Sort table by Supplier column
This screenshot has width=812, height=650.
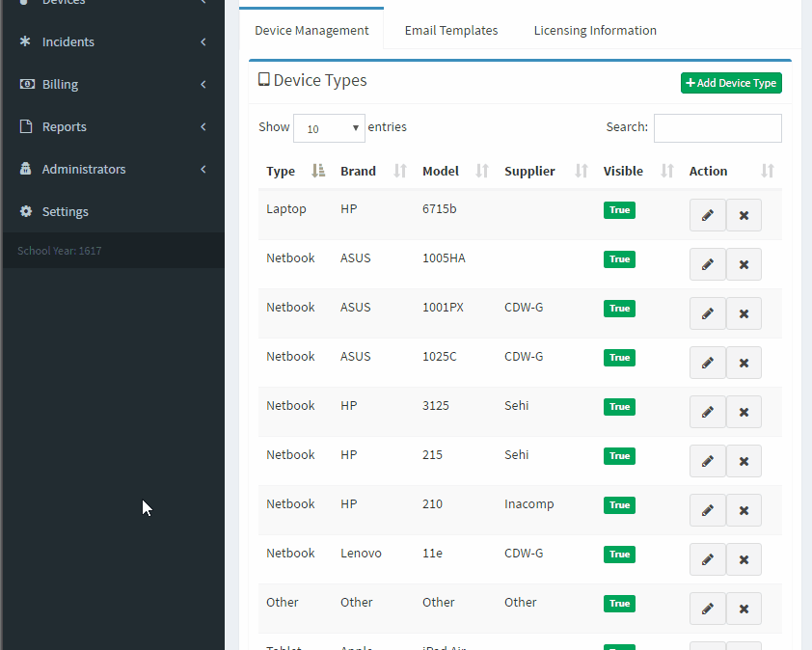546,171
